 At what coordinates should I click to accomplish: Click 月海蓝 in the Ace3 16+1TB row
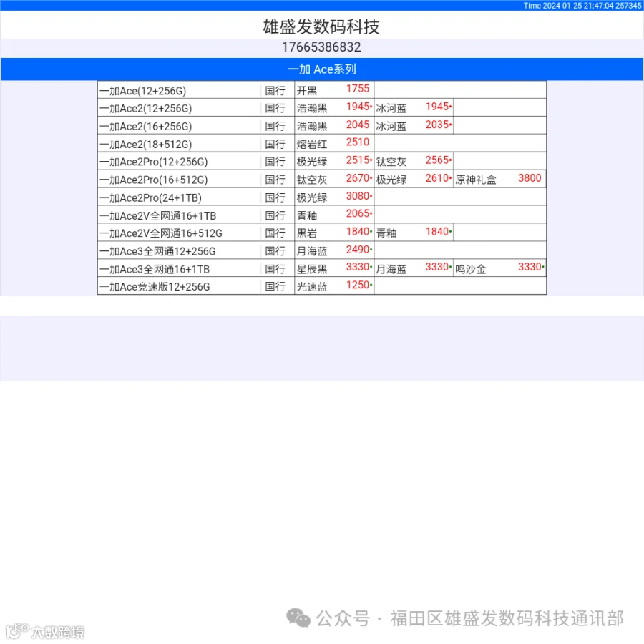(391, 269)
